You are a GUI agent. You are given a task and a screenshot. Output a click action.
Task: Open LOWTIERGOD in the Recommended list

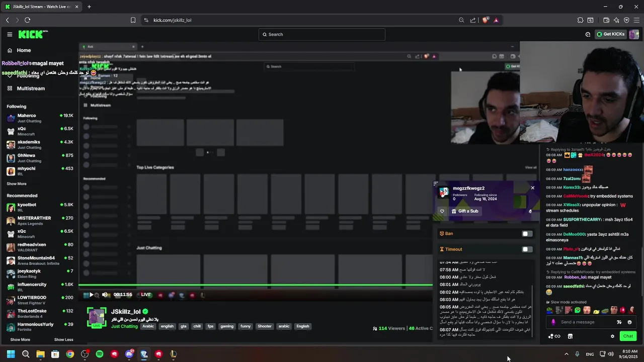(39, 300)
